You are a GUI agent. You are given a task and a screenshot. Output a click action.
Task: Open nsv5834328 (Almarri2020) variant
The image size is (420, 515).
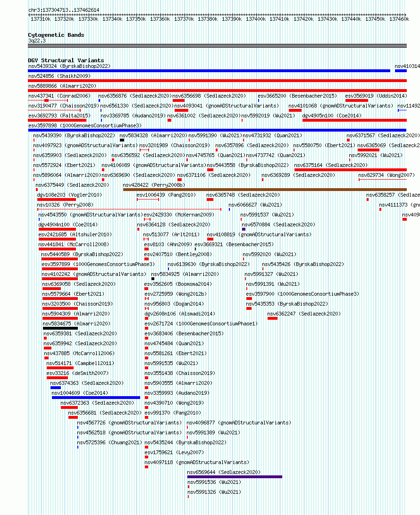pyautogui.click(x=153, y=135)
